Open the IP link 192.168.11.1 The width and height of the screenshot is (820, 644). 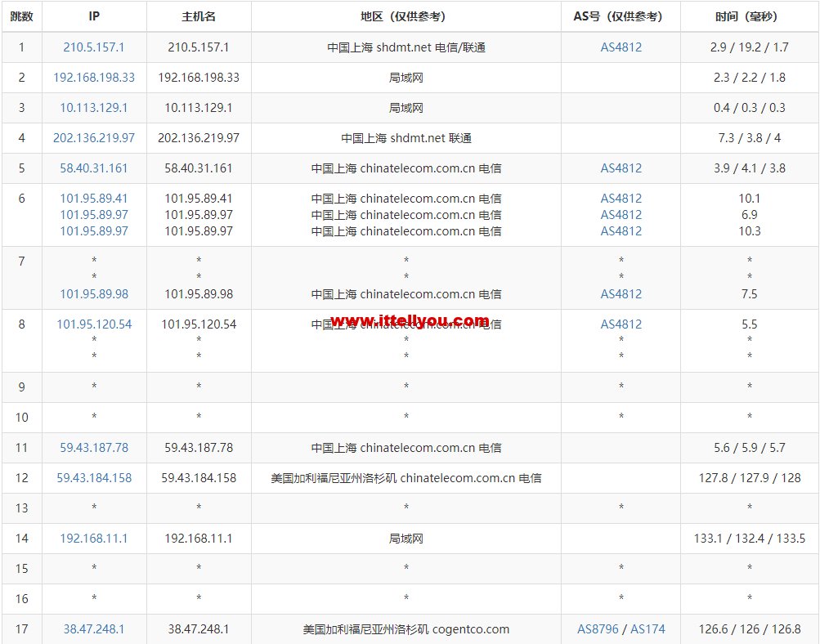[x=94, y=539]
